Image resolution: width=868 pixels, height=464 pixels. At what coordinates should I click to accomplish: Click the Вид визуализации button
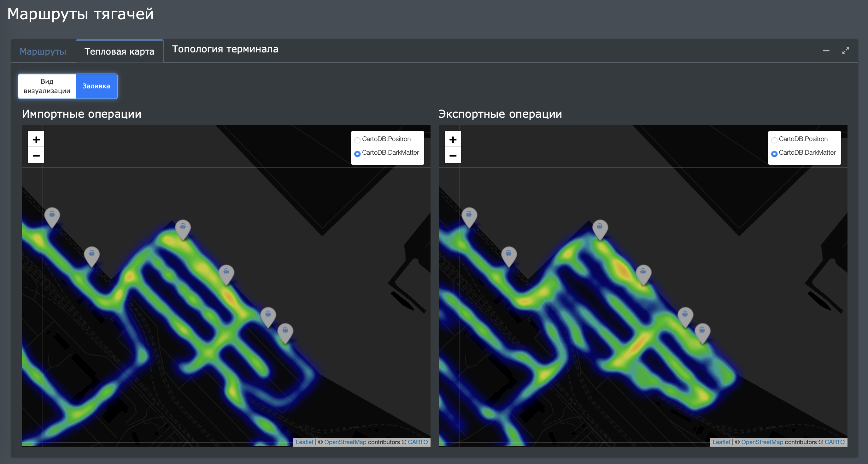pyautogui.click(x=47, y=86)
